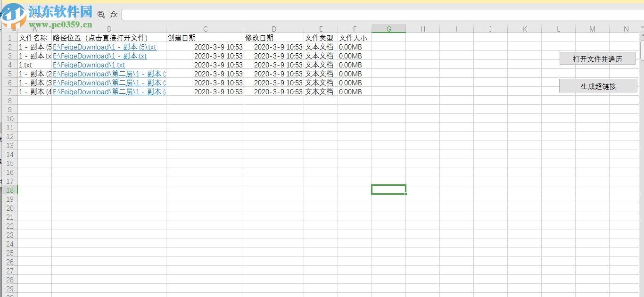The width and height of the screenshot is (644, 297).
Task: Click the select-all corner triangle
Action: pyautogui.click(x=14, y=29)
